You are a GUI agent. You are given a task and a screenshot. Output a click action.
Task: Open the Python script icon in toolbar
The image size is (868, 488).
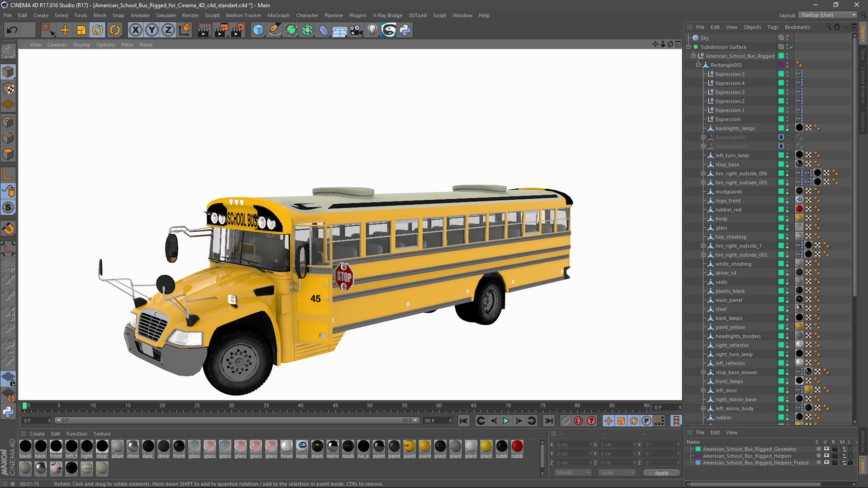405,30
